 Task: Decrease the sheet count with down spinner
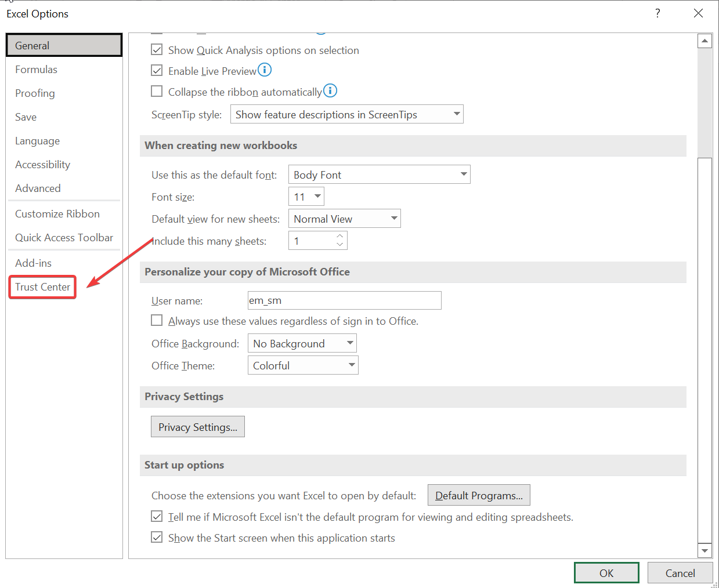tap(340, 245)
